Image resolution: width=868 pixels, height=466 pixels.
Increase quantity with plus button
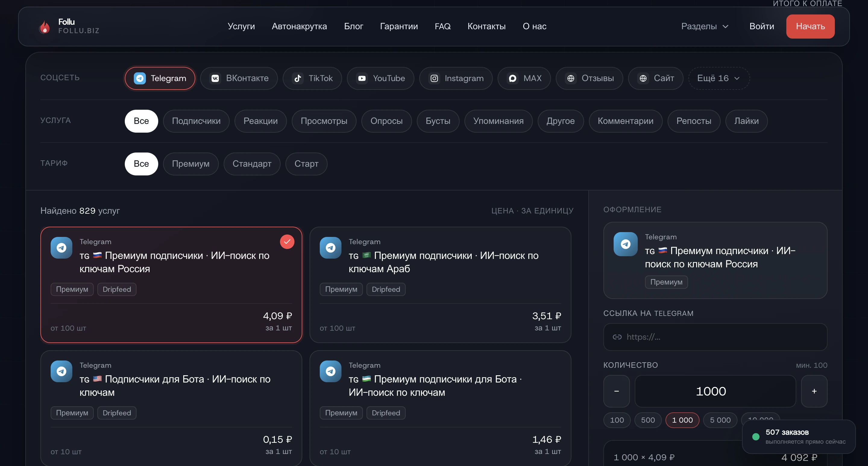click(x=814, y=391)
